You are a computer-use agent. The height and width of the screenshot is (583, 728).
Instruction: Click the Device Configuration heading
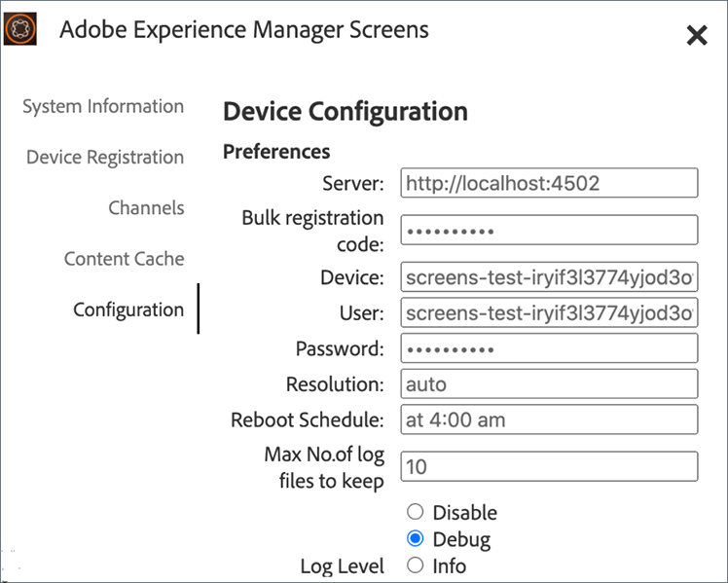tap(346, 112)
